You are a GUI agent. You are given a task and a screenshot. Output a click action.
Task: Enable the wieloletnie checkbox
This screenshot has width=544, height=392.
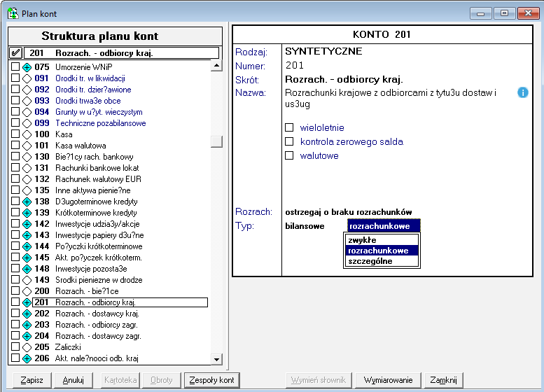click(x=289, y=128)
